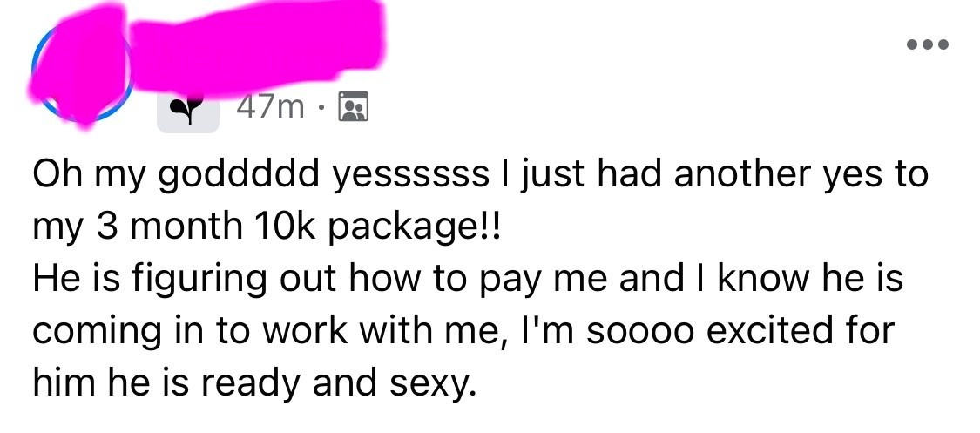
Task: Click the line 'He is figuring out how'
Action: tap(468, 280)
